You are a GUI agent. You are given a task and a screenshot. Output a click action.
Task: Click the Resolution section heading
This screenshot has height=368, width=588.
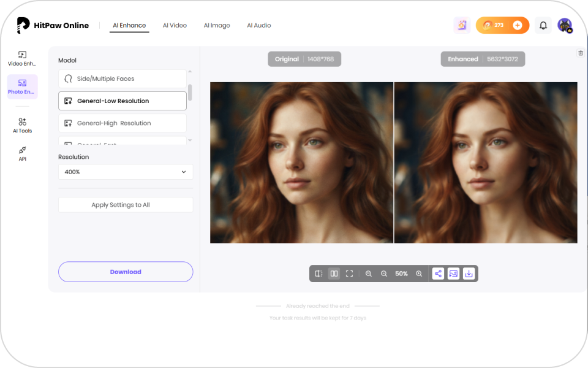[73, 156]
